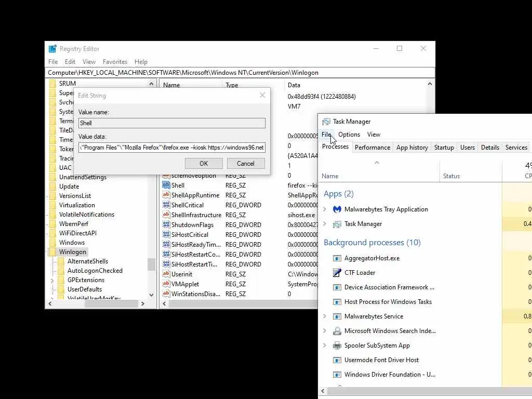The image size is (532, 399).
Task: Select the AutoLogonChecked registry key
Action: [95, 271]
